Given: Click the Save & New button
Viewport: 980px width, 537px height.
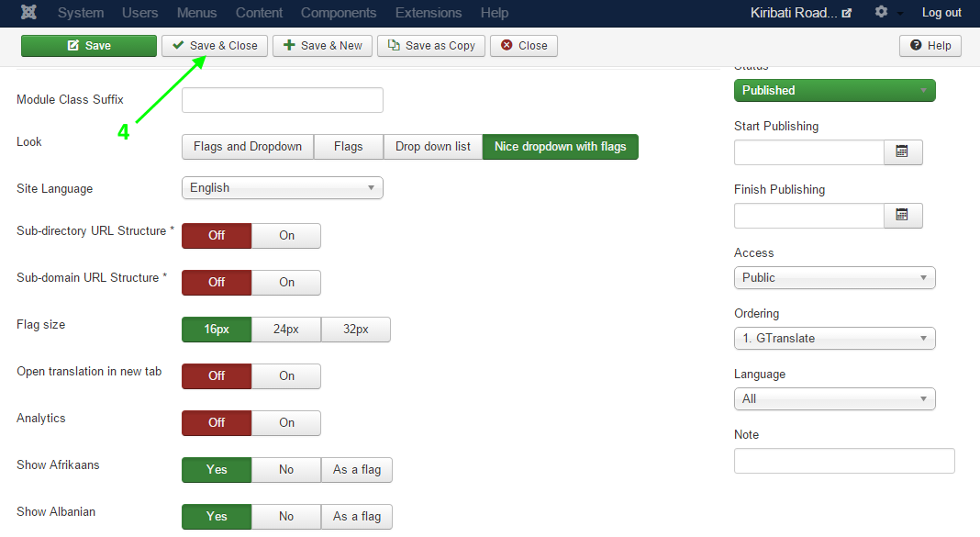Looking at the screenshot, I should (x=322, y=46).
